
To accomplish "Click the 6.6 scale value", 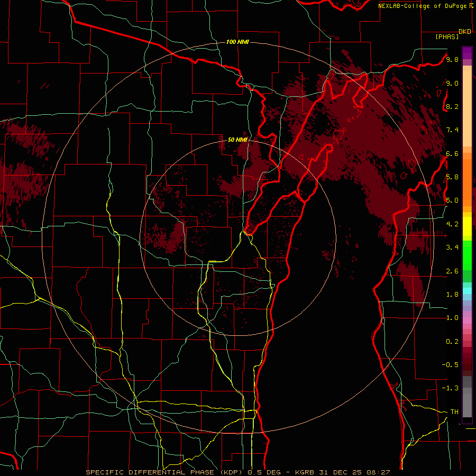I will click(452, 153).
